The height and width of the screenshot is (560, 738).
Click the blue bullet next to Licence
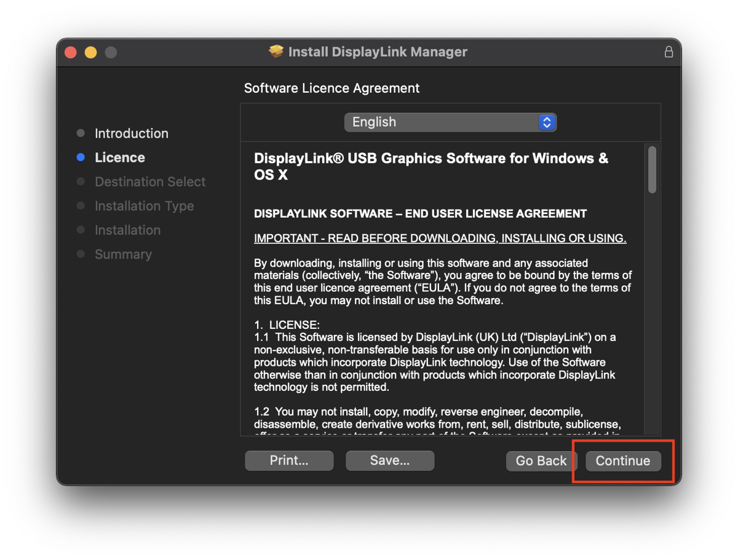coord(81,157)
